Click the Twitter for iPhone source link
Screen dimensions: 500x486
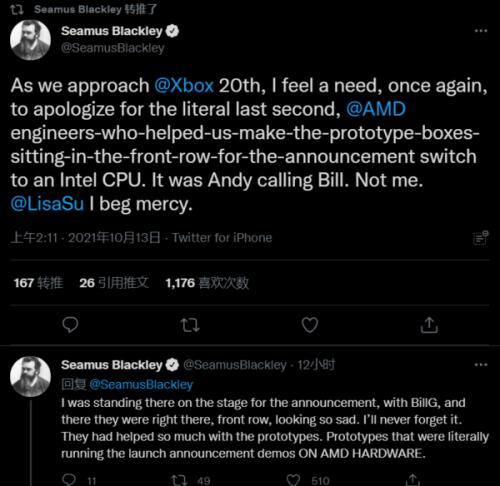pyautogui.click(x=222, y=238)
